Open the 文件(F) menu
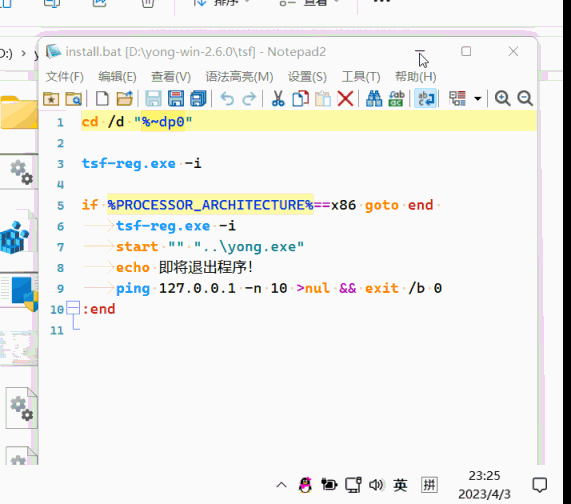 coord(65,77)
